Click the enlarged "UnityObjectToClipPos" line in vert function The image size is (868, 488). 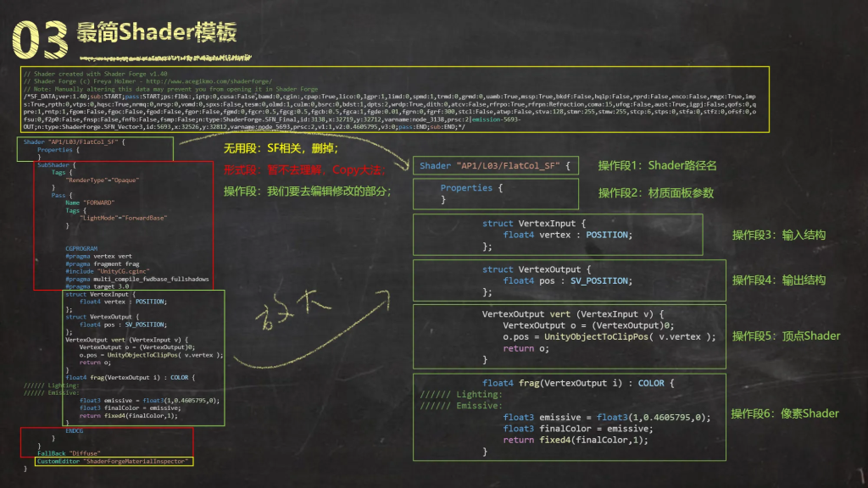coord(609,336)
